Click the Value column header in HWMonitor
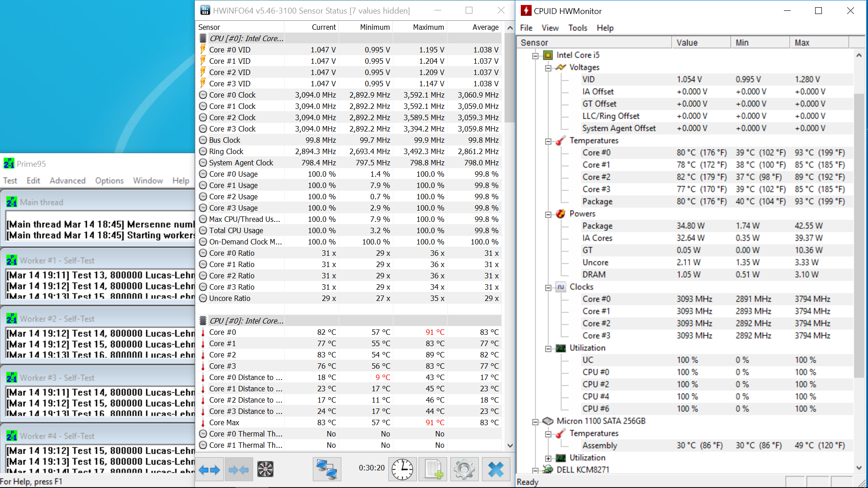Image resolution: width=868 pixels, height=488 pixels. pos(701,42)
